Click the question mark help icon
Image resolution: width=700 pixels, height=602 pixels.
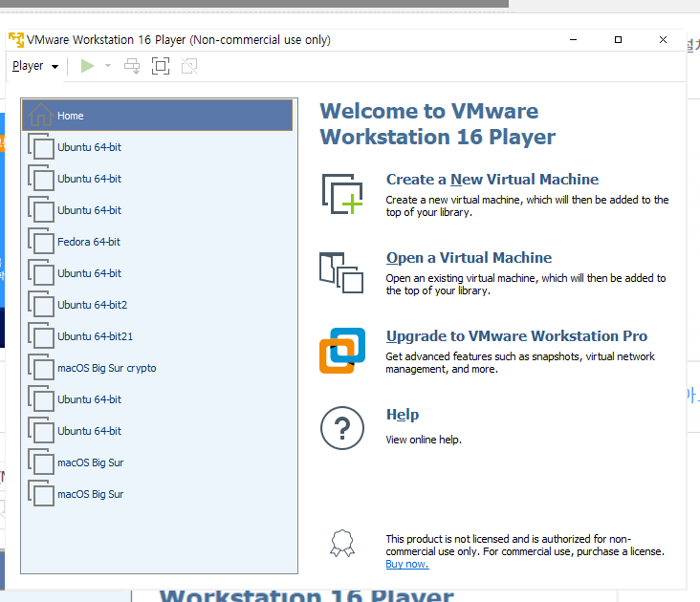342,428
